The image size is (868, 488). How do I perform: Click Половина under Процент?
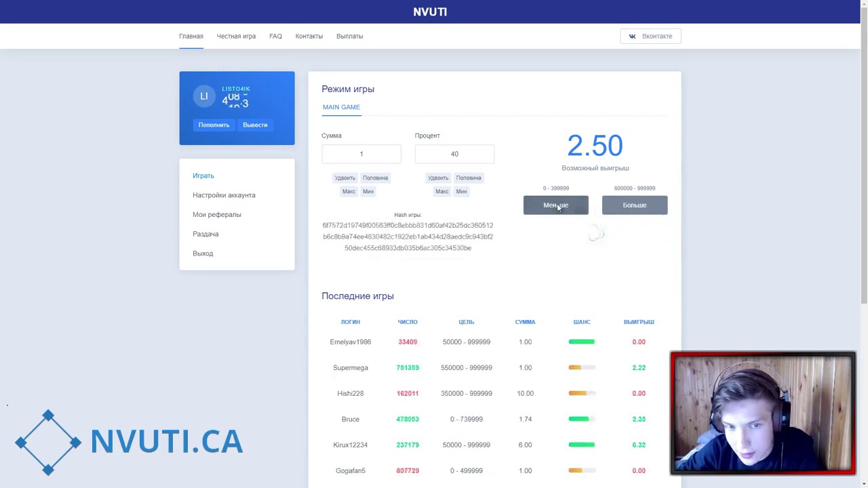point(469,178)
